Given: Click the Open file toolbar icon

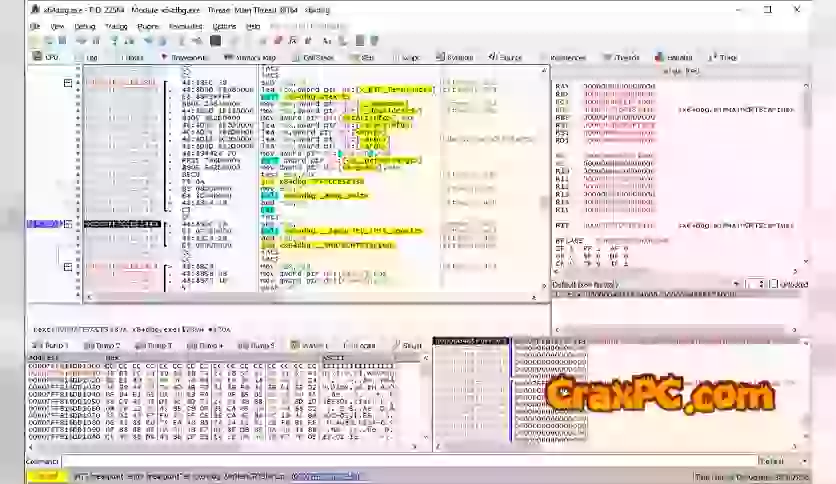Looking at the screenshot, I should pyautogui.click(x=35, y=41).
